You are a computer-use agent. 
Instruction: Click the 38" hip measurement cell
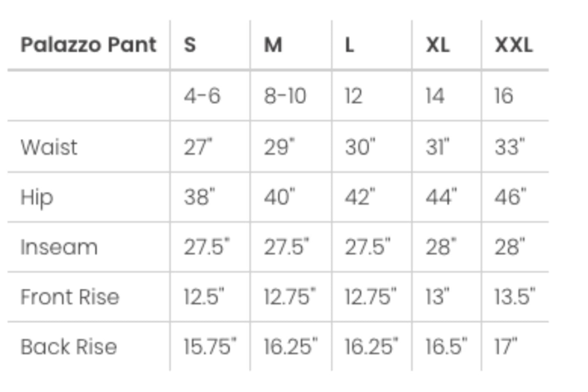point(199,197)
